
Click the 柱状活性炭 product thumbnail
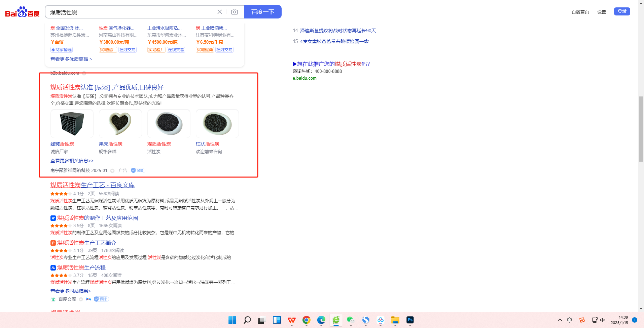(x=217, y=124)
